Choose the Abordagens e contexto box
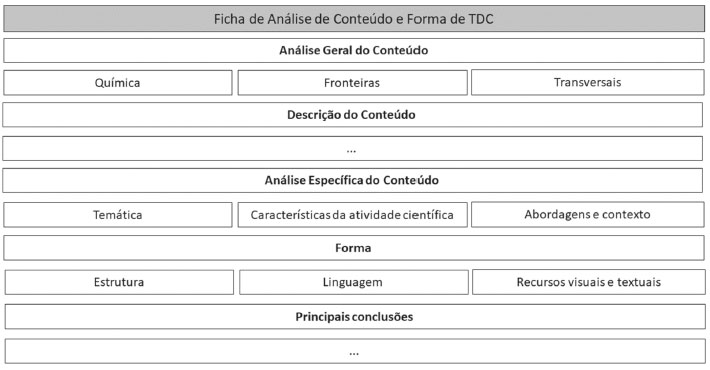The image size is (710, 370). 588,214
